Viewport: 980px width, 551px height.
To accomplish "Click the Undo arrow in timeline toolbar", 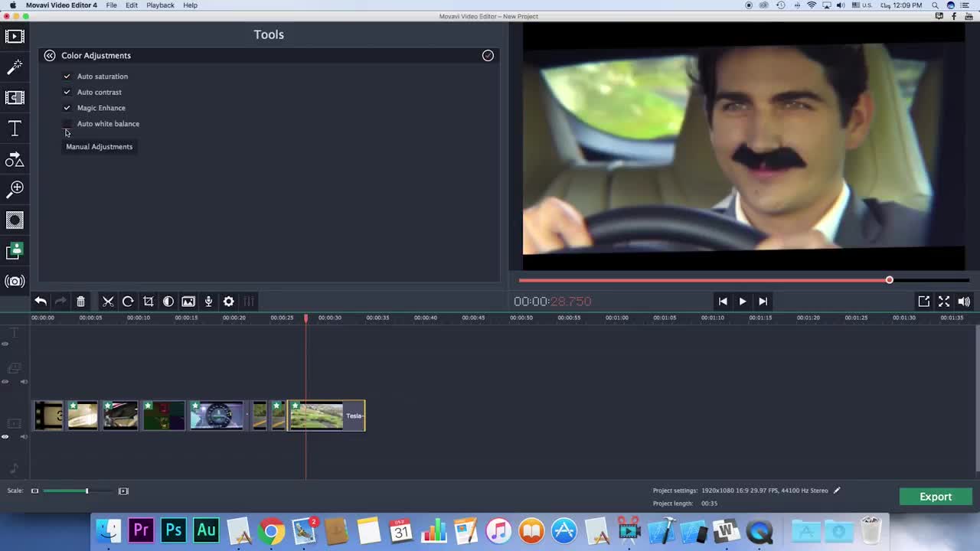I will [x=41, y=302].
